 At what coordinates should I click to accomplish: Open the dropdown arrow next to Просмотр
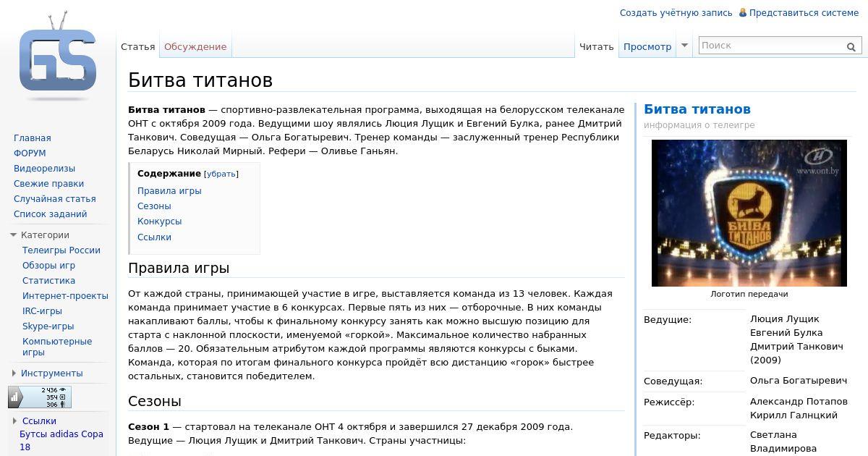[684, 46]
